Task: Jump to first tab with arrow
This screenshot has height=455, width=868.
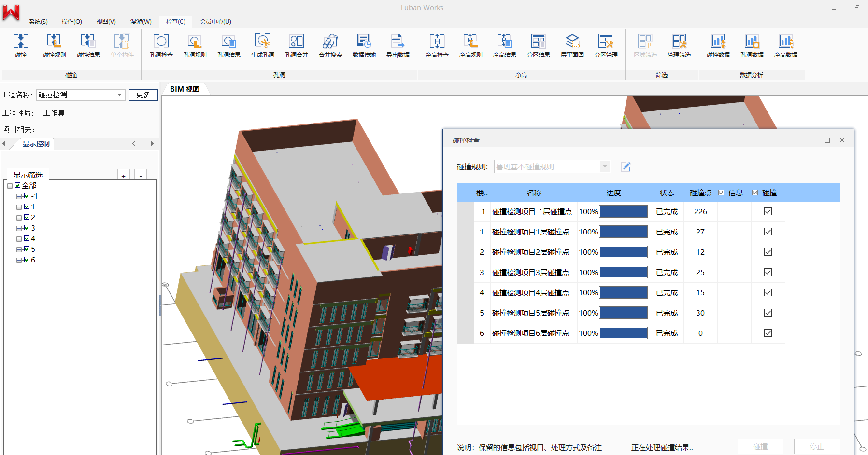Action: [x=3, y=144]
